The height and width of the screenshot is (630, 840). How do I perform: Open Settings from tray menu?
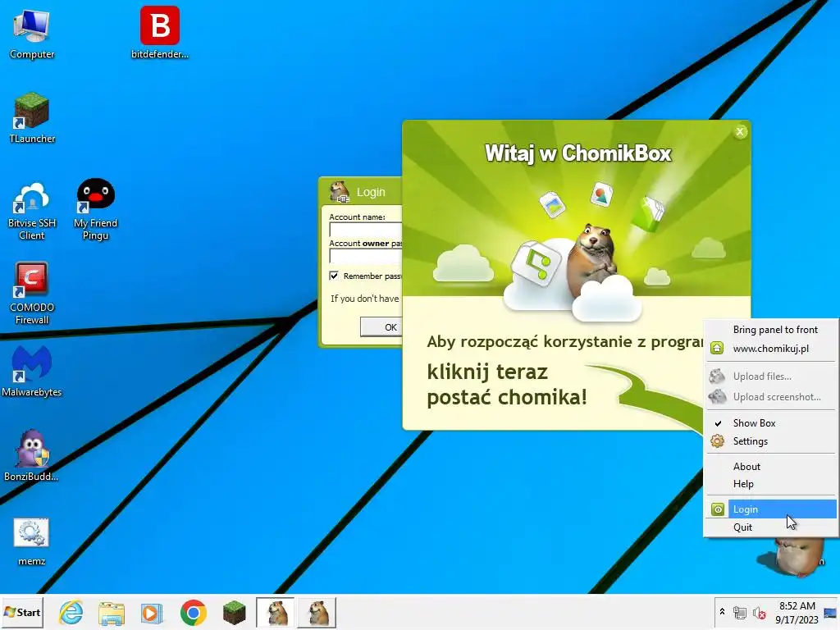pos(770,441)
